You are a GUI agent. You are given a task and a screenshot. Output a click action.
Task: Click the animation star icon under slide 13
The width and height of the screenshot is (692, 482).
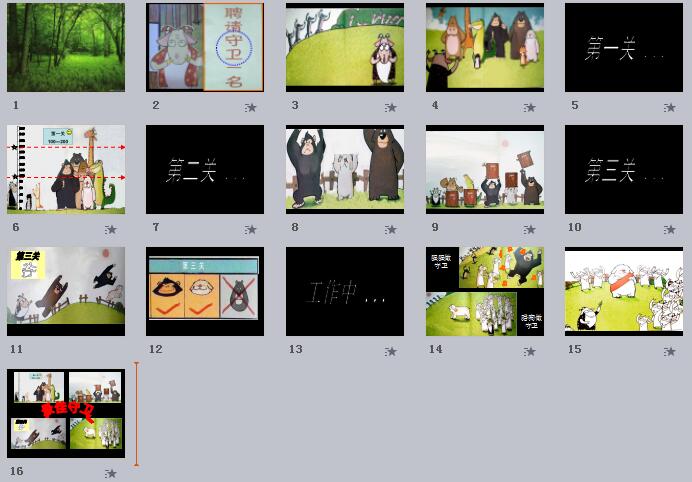coord(390,351)
